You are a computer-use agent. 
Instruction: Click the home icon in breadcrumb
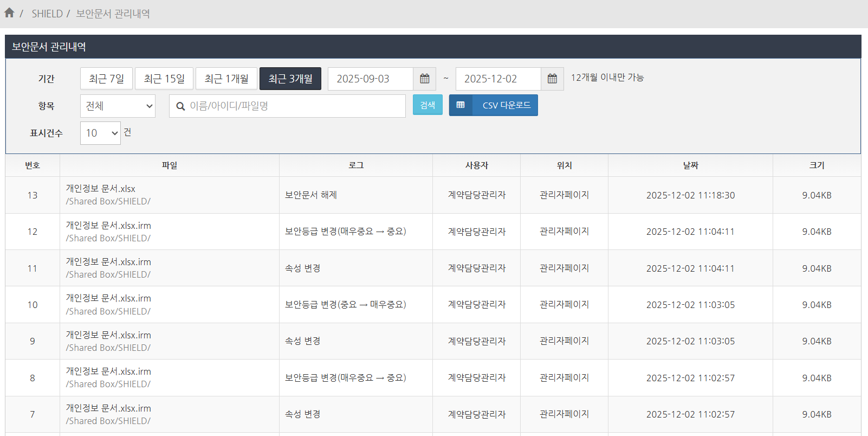coord(9,13)
